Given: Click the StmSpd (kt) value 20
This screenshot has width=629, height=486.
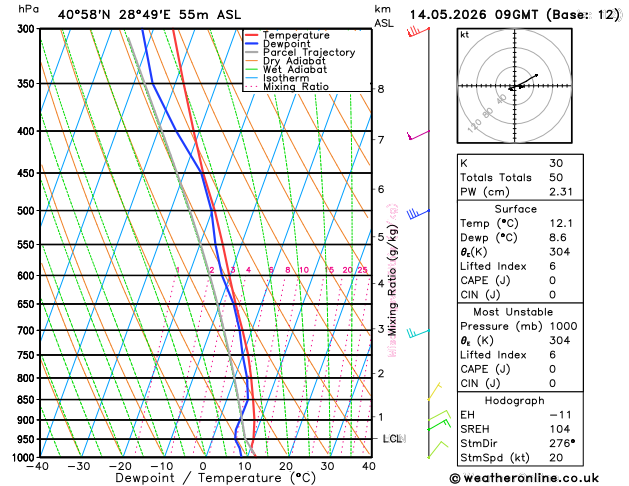Looking at the screenshot, I should [x=556, y=458].
